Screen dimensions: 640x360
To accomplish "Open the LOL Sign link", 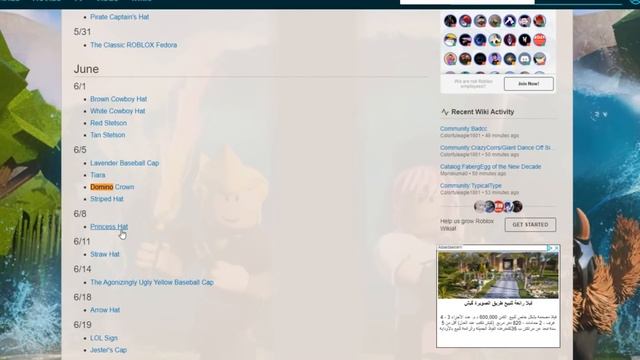I will click(104, 338).
